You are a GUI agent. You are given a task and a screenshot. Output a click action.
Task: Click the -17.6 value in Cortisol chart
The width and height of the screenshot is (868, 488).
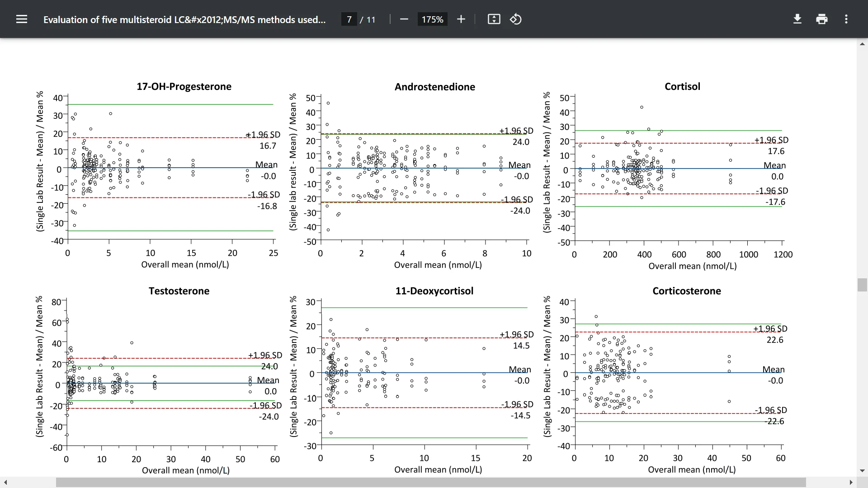point(775,202)
